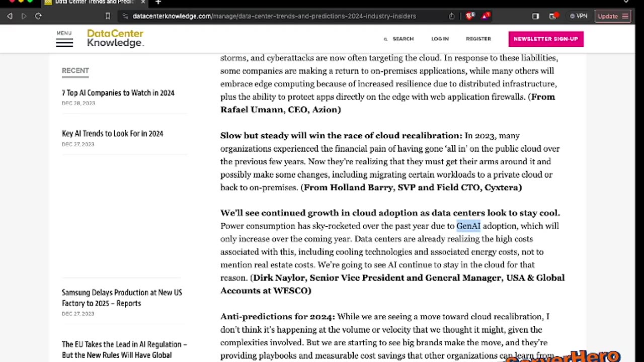This screenshot has height=362, width=644.
Task: Open 'The EU Takes the Lead in AI Regulation' article
Action: tap(124, 349)
